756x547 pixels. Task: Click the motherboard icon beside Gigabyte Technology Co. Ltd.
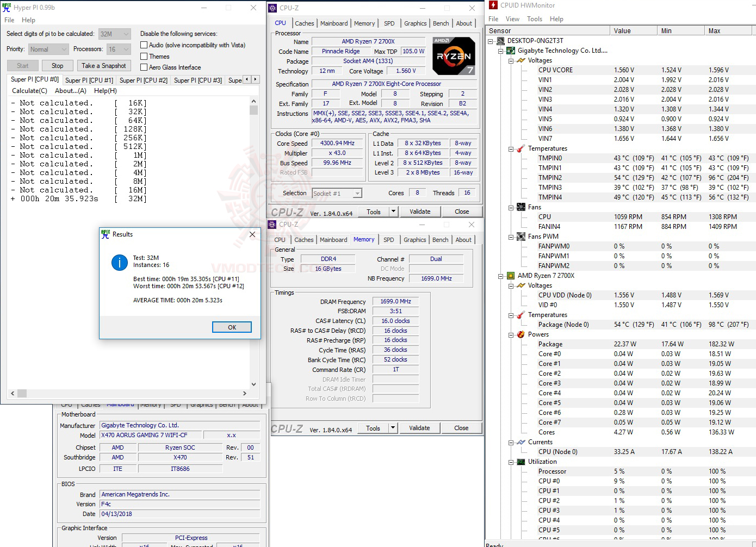coord(511,51)
